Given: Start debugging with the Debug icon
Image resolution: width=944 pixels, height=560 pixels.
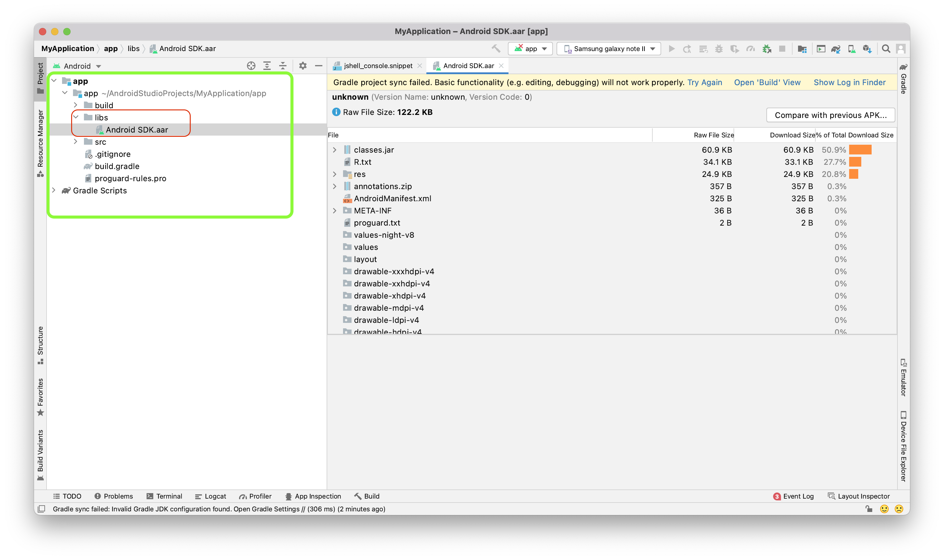Looking at the screenshot, I should pos(719,48).
